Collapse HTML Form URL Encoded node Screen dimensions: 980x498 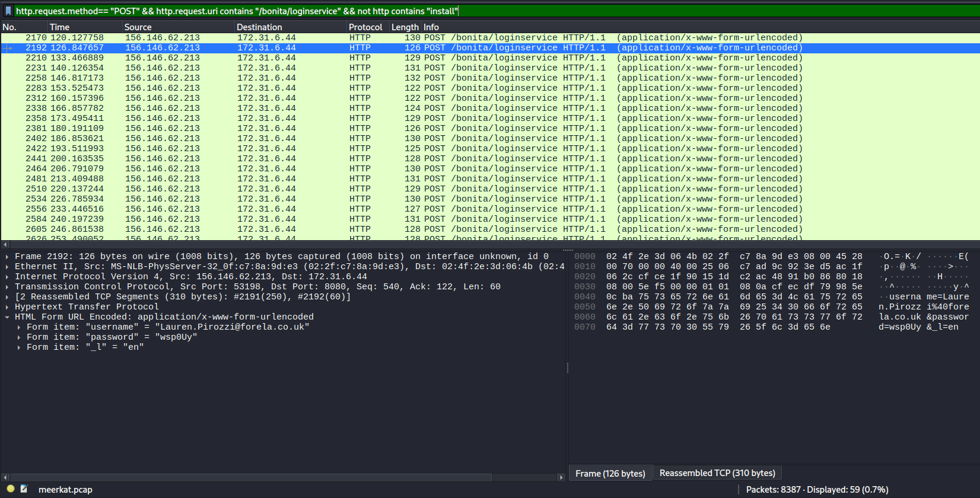click(7, 317)
